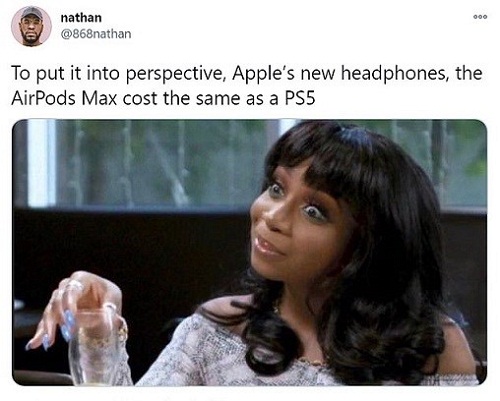This screenshot has height=401, width=500.
Task: Click the word "new" in the tweet
Action: 317,75
